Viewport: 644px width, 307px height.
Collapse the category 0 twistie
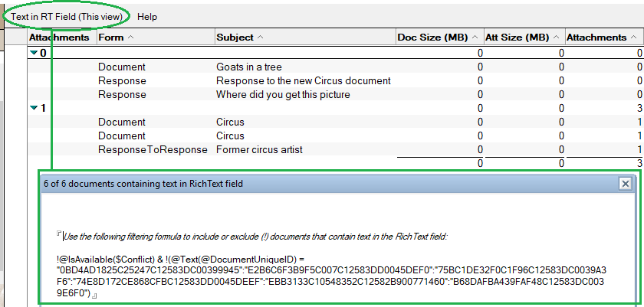pos(34,53)
